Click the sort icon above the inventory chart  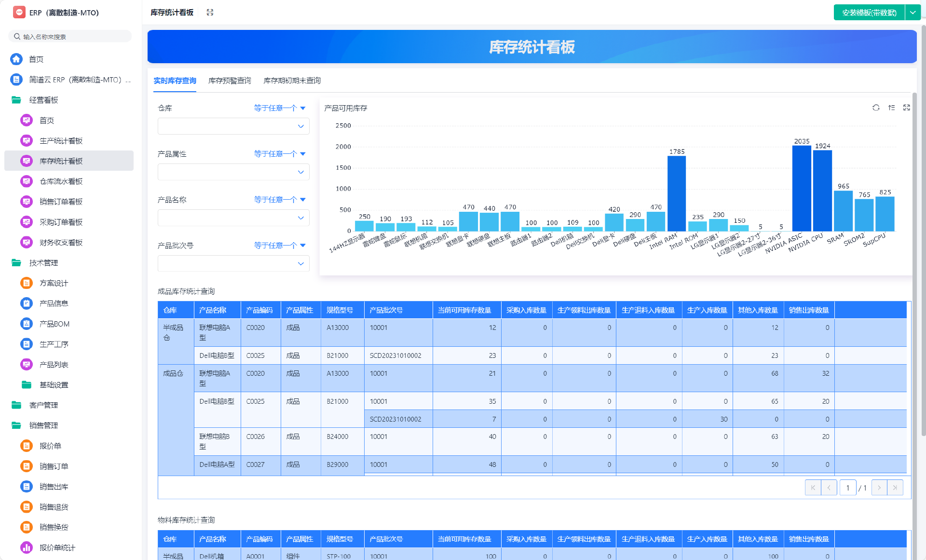tap(891, 108)
